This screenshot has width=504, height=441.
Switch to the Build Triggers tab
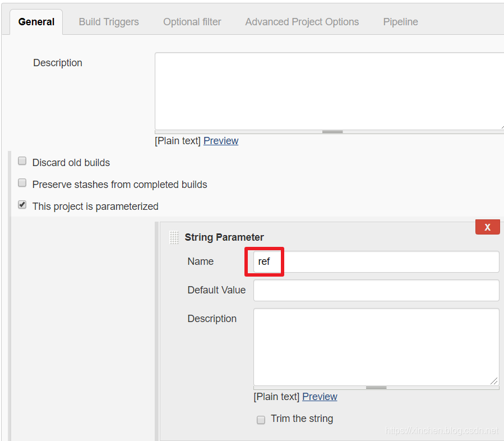pos(109,22)
